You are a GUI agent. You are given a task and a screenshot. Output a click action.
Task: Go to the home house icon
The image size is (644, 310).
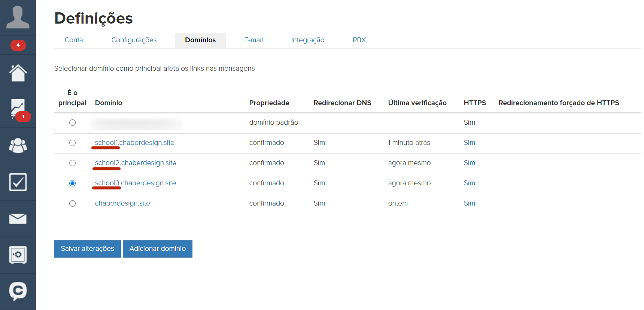pyautogui.click(x=18, y=73)
